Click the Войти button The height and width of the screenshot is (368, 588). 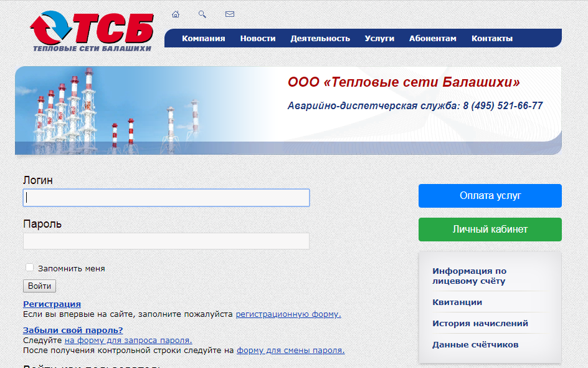[x=39, y=286]
